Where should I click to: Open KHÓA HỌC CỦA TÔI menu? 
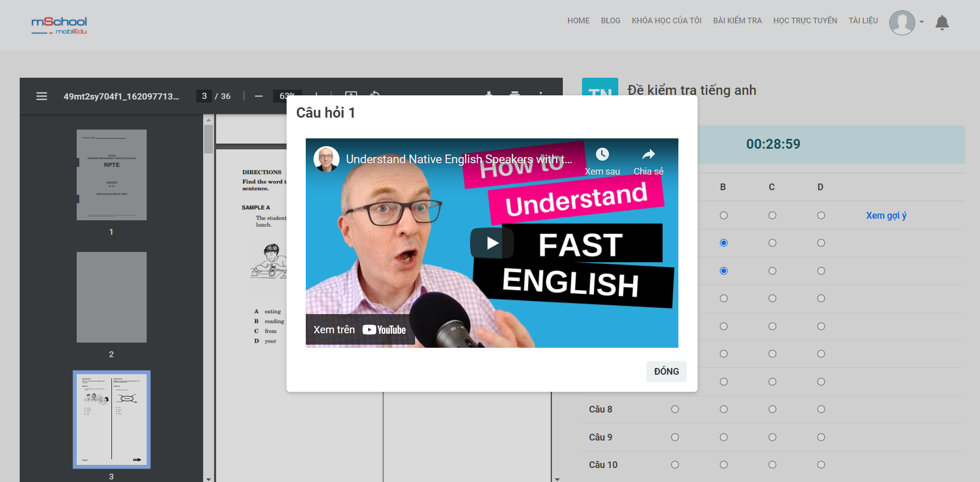point(666,21)
